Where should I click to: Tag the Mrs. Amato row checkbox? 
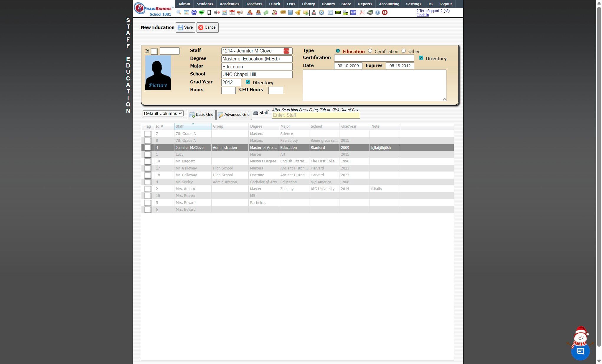[x=148, y=189]
